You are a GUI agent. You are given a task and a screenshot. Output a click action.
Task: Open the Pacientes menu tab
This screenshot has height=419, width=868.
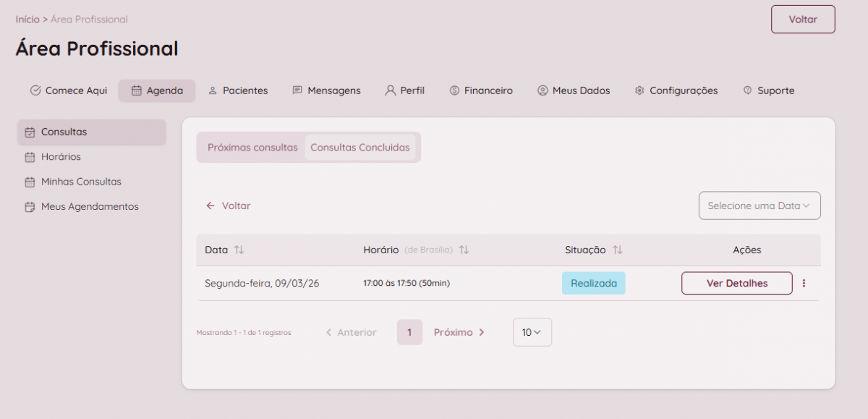pos(238,90)
